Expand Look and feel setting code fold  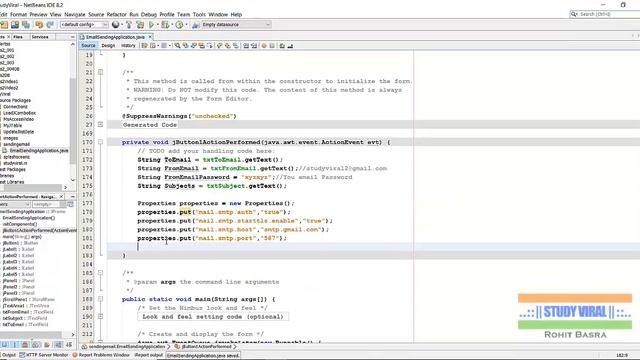coord(100,316)
